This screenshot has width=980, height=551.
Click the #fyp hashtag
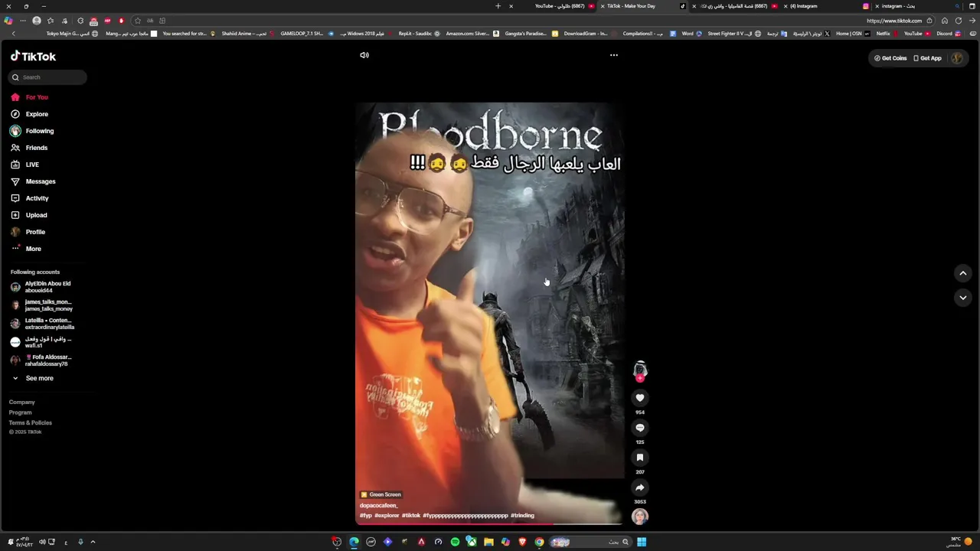pos(366,516)
